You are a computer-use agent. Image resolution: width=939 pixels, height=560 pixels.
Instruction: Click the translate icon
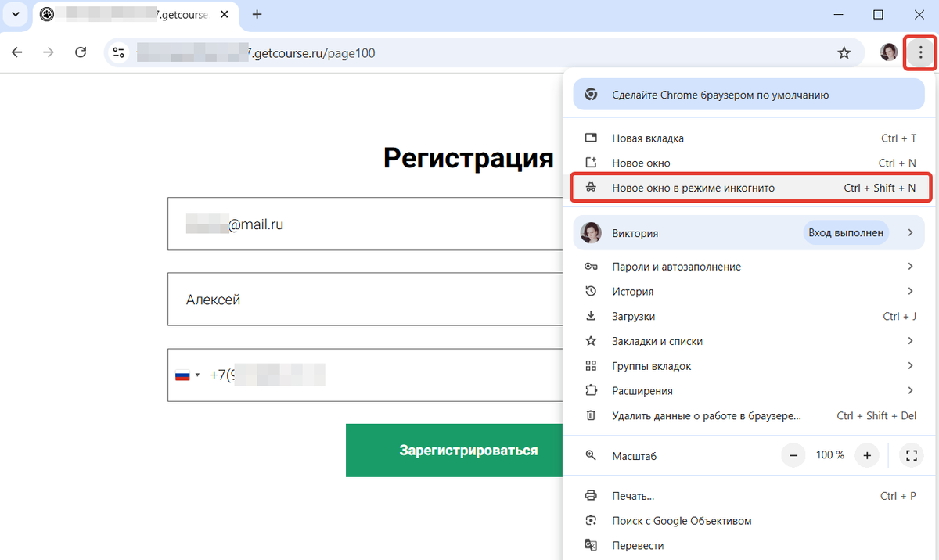pyautogui.click(x=592, y=546)
